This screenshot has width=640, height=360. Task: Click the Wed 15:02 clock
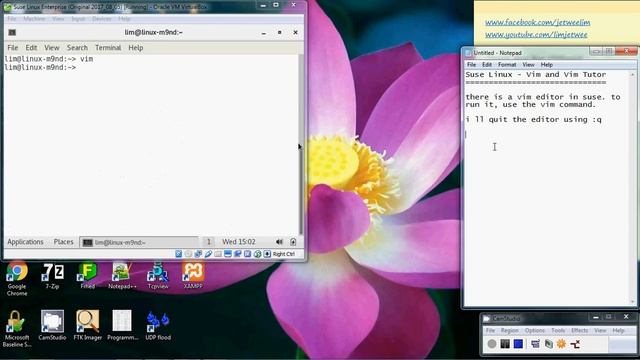click(239, 242)
